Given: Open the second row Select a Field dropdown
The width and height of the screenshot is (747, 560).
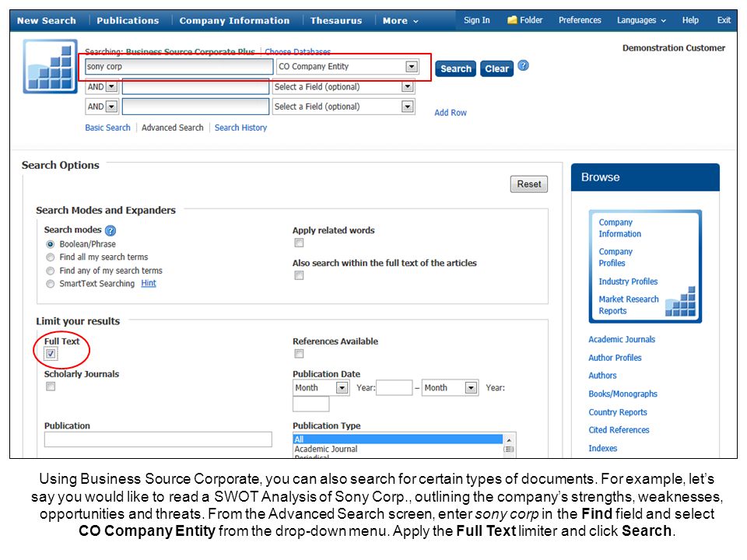Looking at the screenshot, I should click(407, 86).
